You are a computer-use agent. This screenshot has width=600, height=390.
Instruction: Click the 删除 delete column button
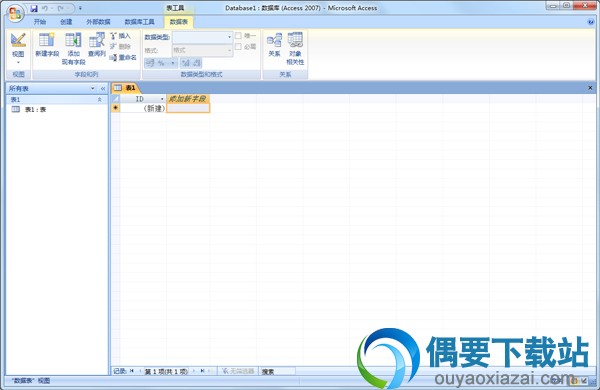pos(121,46)
